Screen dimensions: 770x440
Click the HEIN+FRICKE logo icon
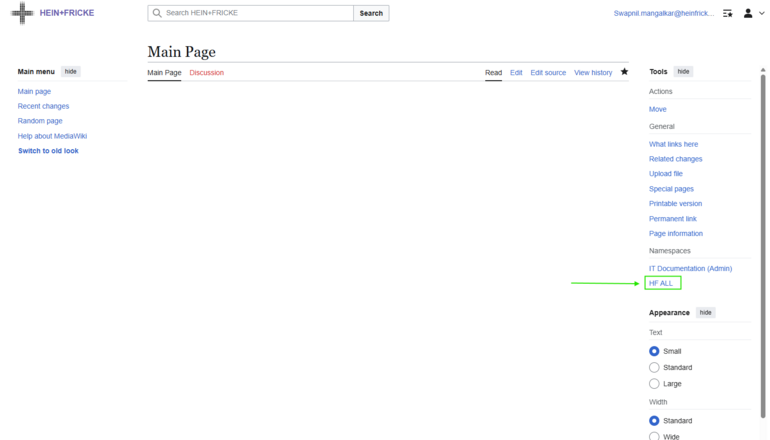[x=22, y=13]
